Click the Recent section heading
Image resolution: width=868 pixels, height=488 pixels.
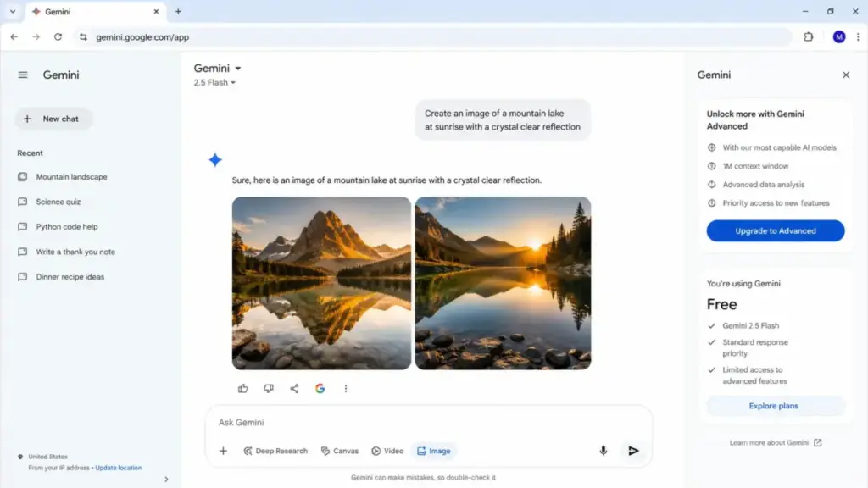click(30, 153)
